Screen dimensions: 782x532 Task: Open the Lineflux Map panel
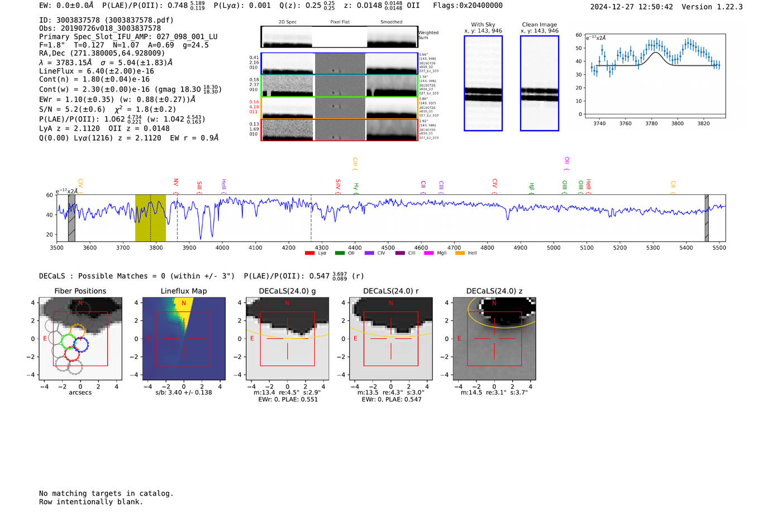point(184,339)
